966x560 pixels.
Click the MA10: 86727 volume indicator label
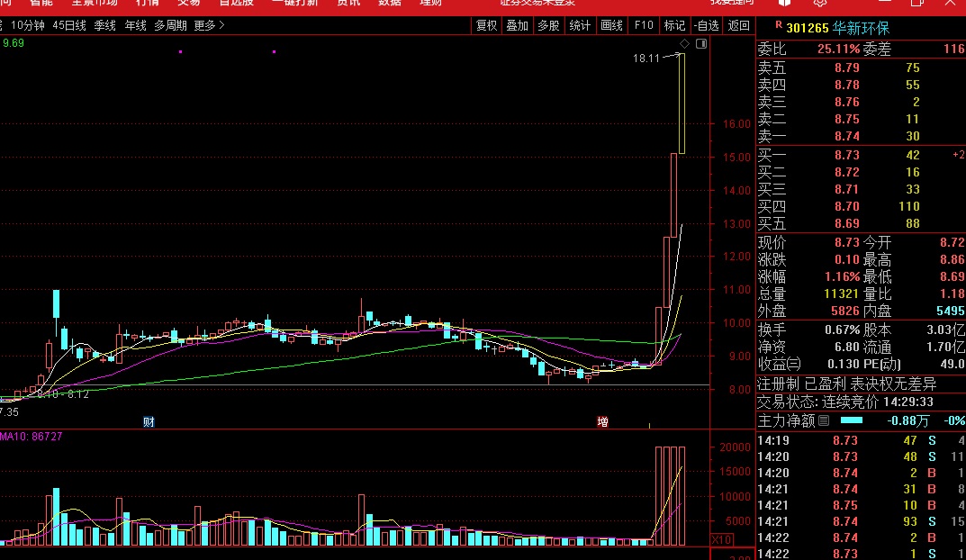coord(32,437)
